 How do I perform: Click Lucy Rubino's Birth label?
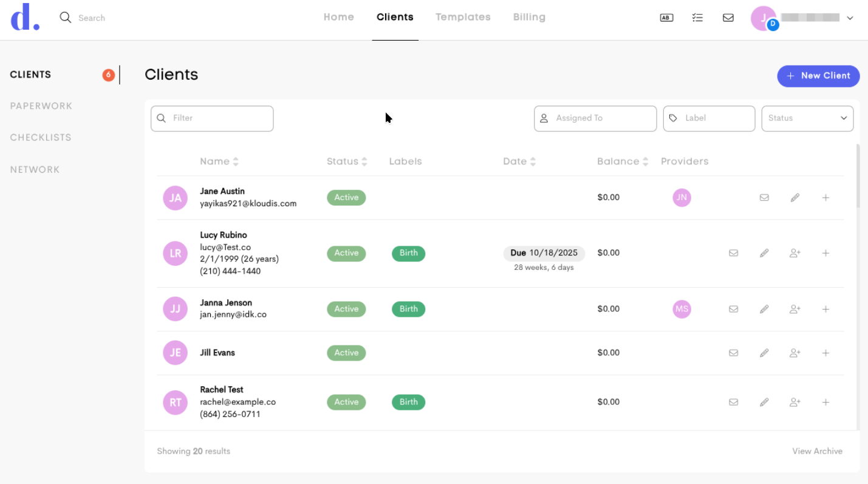409,254
